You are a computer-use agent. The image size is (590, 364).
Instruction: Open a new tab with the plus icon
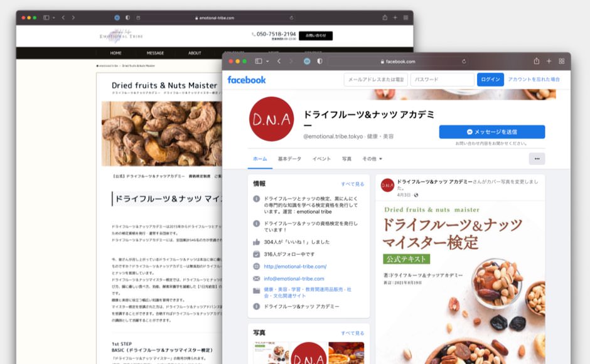coord(550,62)
